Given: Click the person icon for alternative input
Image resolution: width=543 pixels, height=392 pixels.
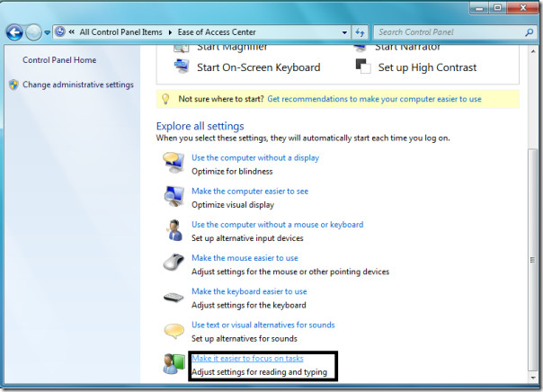Looking at the screenshot, I should point(174,230).
